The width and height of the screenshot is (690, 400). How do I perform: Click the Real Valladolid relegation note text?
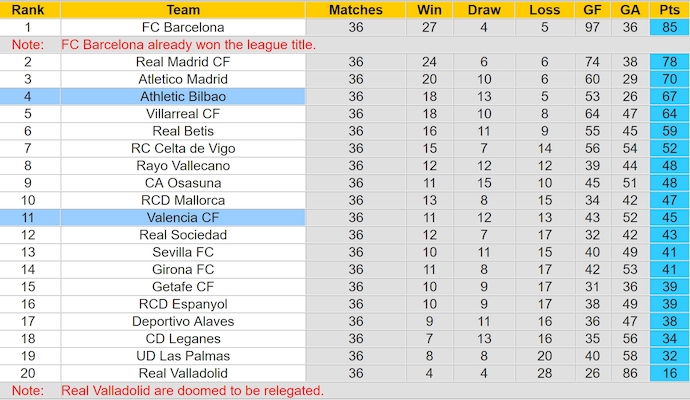pos(192,391)
